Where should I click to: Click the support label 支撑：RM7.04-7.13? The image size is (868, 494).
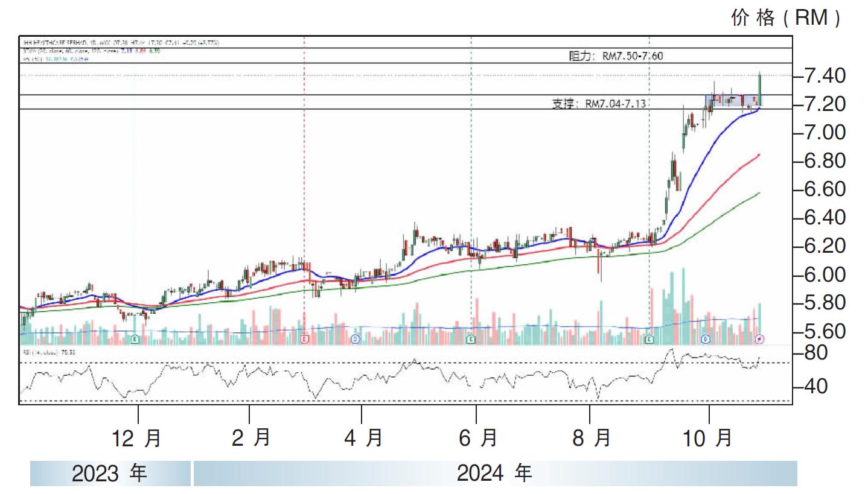click(x=599, y=103)
